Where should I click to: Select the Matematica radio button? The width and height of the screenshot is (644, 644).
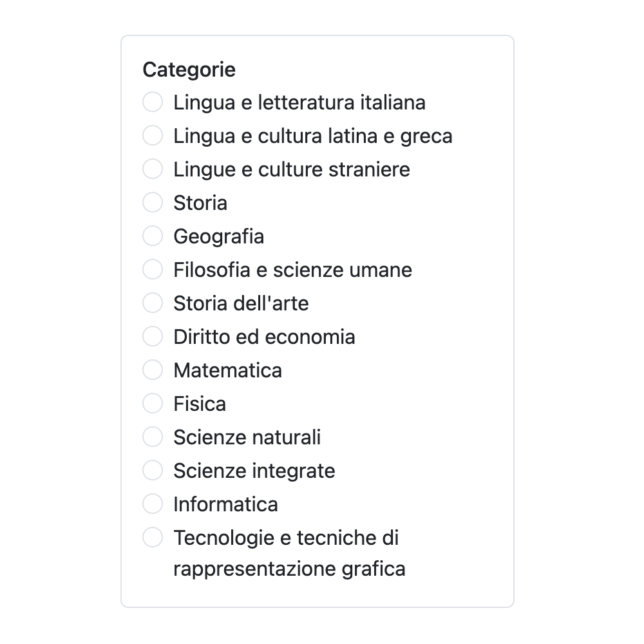coord(153,370)
